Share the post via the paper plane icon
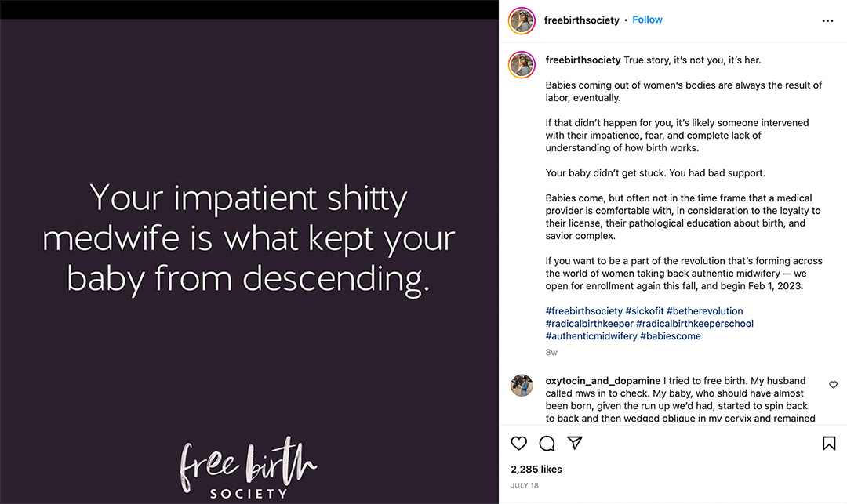The image size is (847, 504). click(x=575, y=444)
